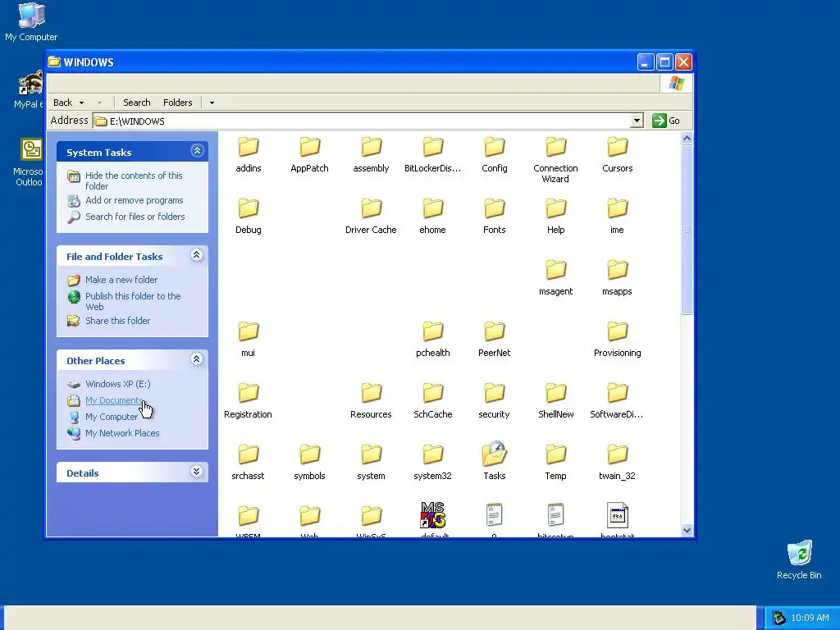
Task: Open My Documents in Other Places
Action: (x=114, y=400)
